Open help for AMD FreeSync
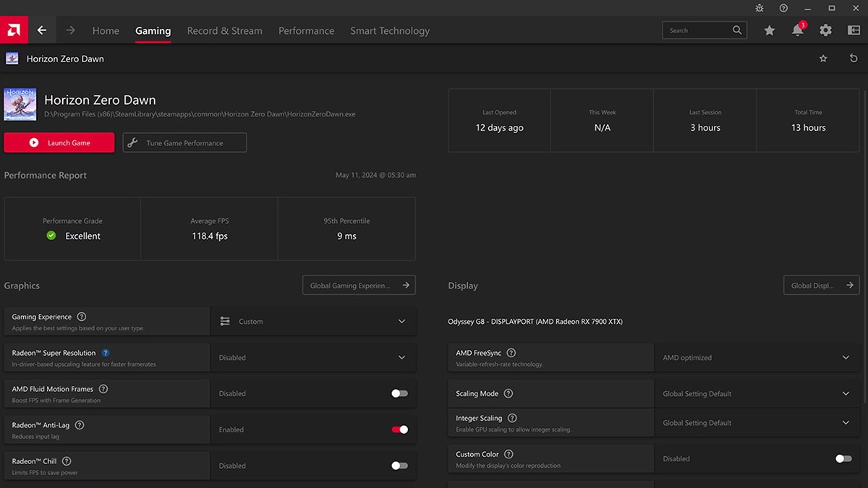This screenshot has width=868, height=488. [511, 353]
